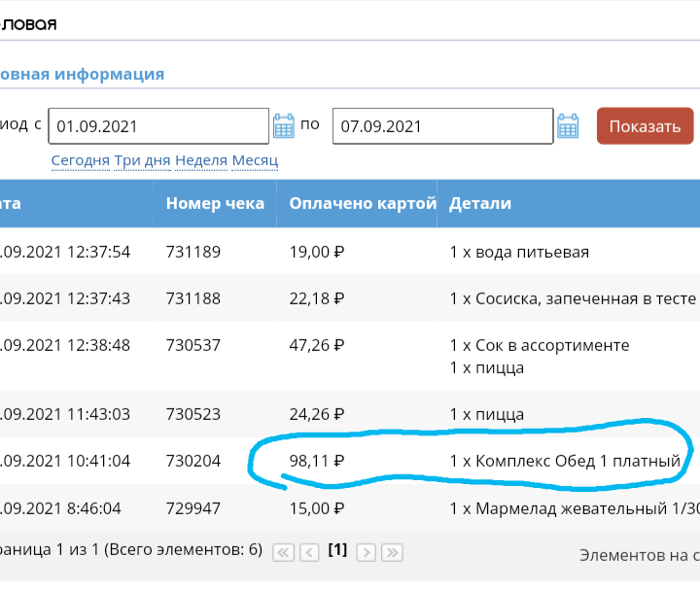This screenshot has height=591, width=700.
Task: Select receipt number 729947
Action: [193, 509]
